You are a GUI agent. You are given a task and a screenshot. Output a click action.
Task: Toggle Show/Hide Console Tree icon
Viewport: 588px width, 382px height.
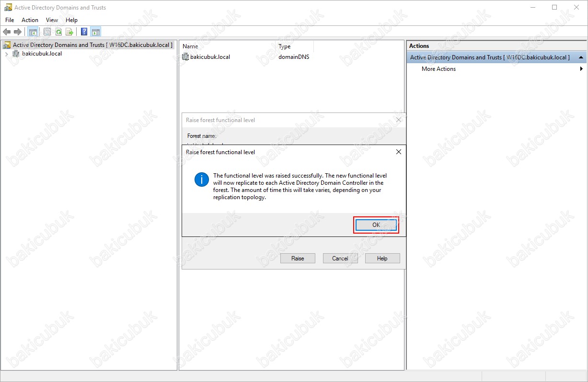(33, 32)
